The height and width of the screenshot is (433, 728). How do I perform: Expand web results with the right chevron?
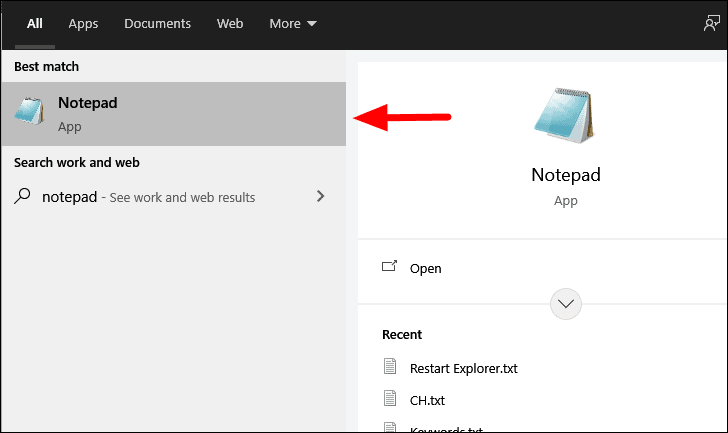point(320,196)
